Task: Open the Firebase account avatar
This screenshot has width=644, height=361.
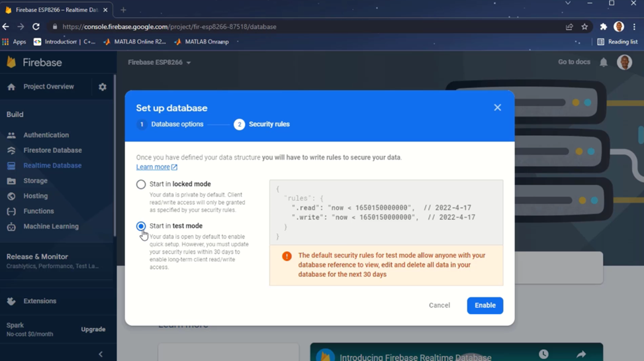Action: click(624, 62)
